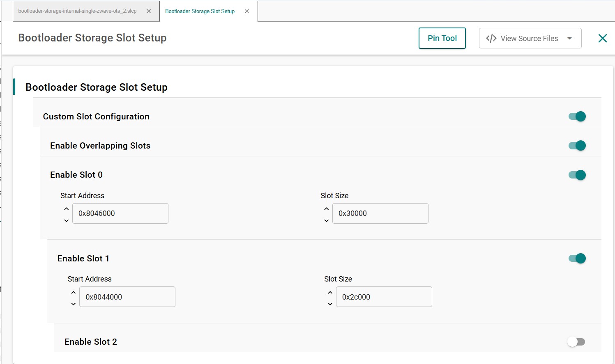
Task: Decrease Slot 1 Slot Size with down arrow
Action: (x=330, y=304)
